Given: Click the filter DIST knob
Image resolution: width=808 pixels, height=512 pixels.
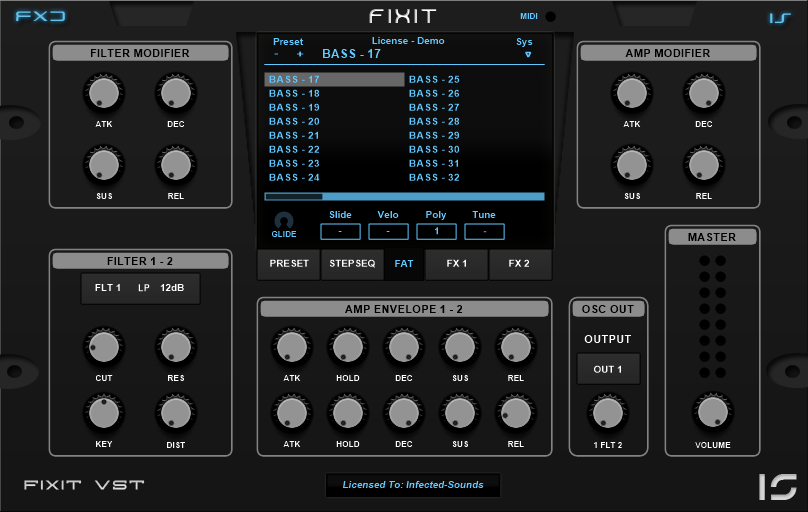Looking at the screenshot, I should click(x=176, y=413).
